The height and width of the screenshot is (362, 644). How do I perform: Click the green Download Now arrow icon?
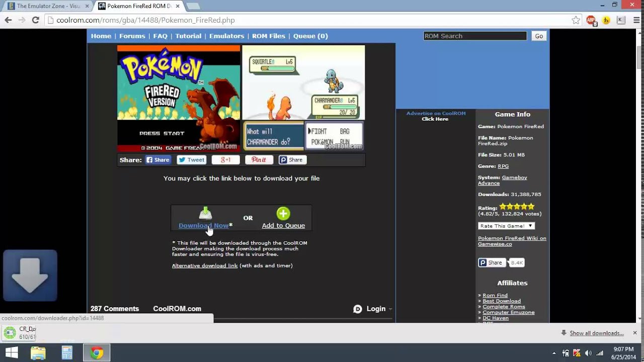click(x=205, y=213)
